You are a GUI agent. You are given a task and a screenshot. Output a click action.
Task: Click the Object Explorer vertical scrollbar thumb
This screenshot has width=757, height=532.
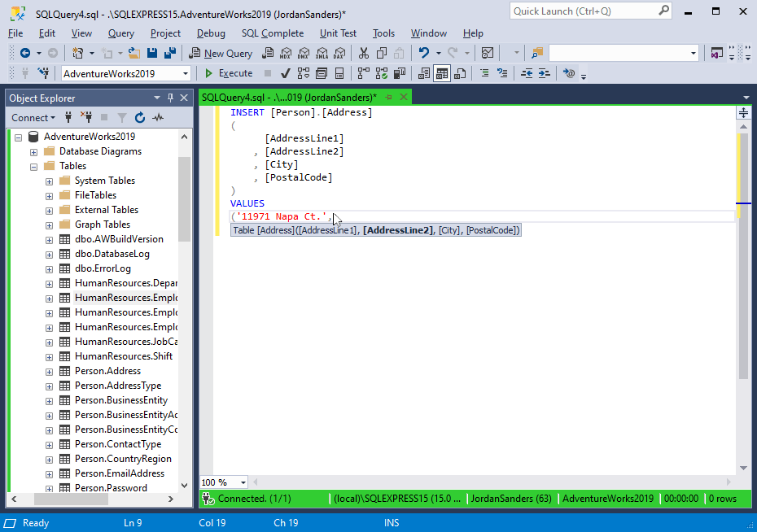[x=184, y=198]
